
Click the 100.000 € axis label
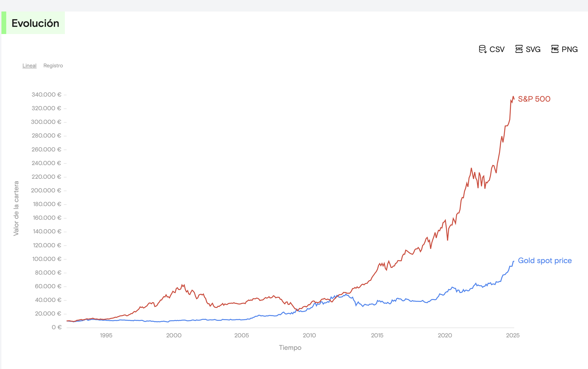coord(46,259)
